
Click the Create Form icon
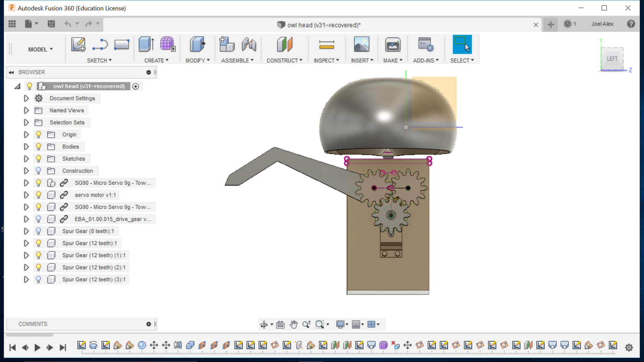pos(167,44)
